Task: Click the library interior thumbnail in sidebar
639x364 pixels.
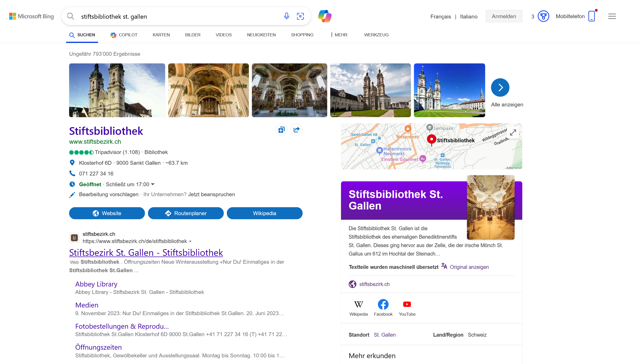Action: (490, 207)
